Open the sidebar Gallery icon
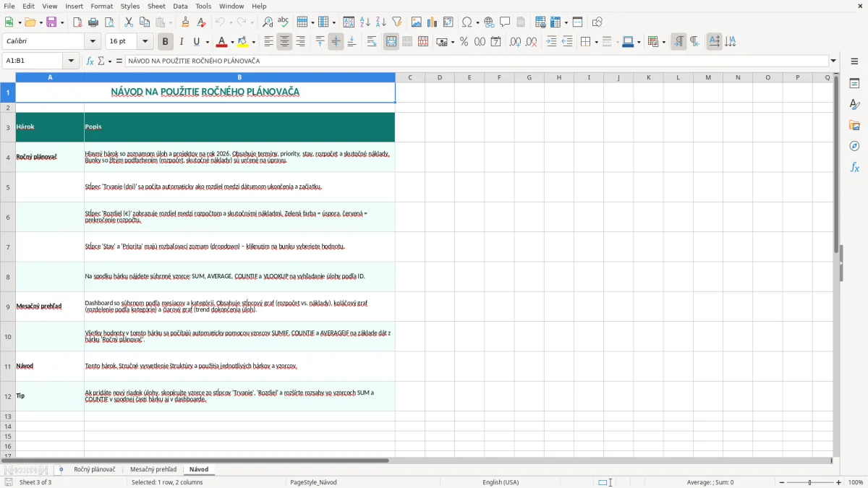This screenshot has height=488, width=868. (854, 125)
